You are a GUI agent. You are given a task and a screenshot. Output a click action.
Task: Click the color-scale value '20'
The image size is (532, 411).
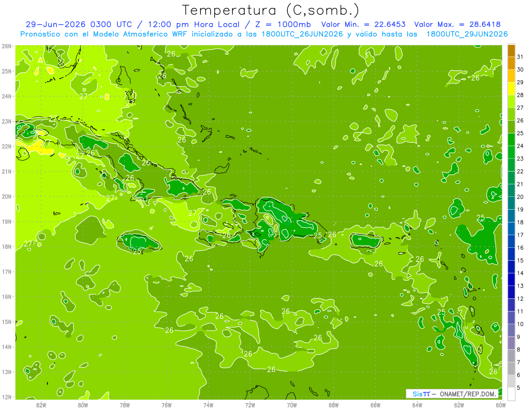click(x=520, y=197)
